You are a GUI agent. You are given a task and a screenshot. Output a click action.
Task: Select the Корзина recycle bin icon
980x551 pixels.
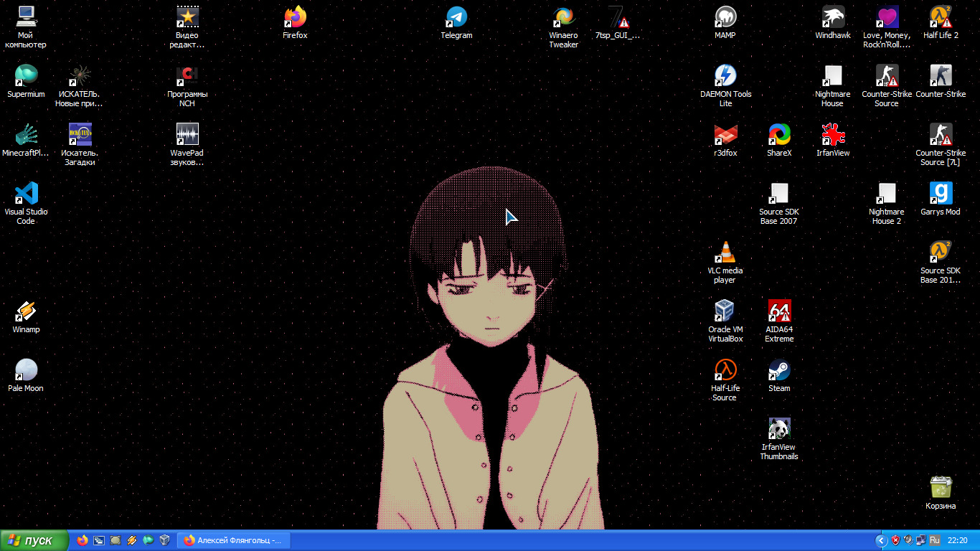point(941,493)
